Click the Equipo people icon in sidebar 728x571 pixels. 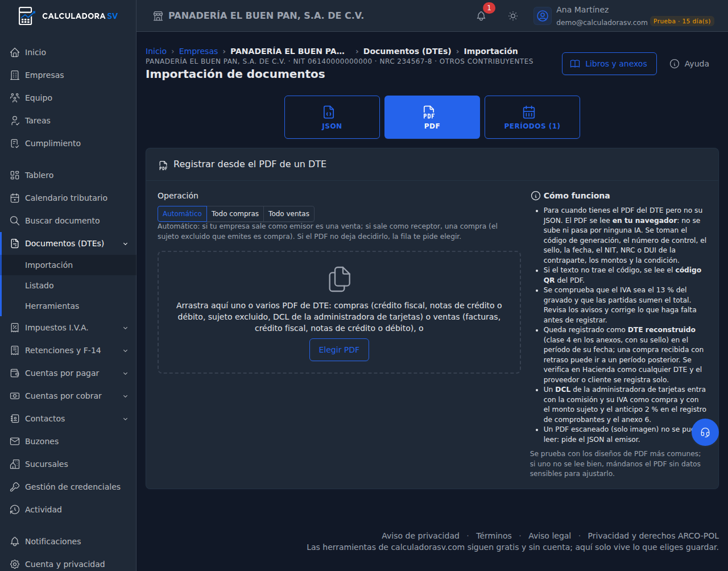point(15,98)
